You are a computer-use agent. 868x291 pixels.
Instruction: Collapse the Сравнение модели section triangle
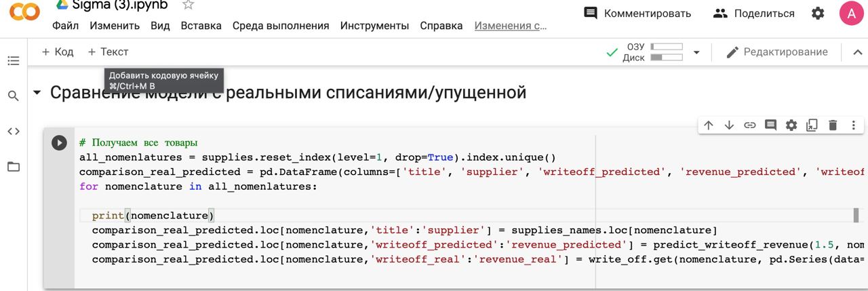37,93
